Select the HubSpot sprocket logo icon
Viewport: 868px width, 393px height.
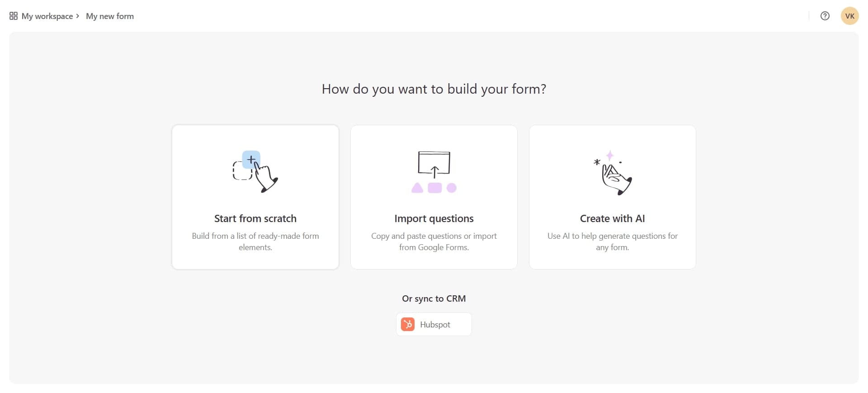pos(408,324)
